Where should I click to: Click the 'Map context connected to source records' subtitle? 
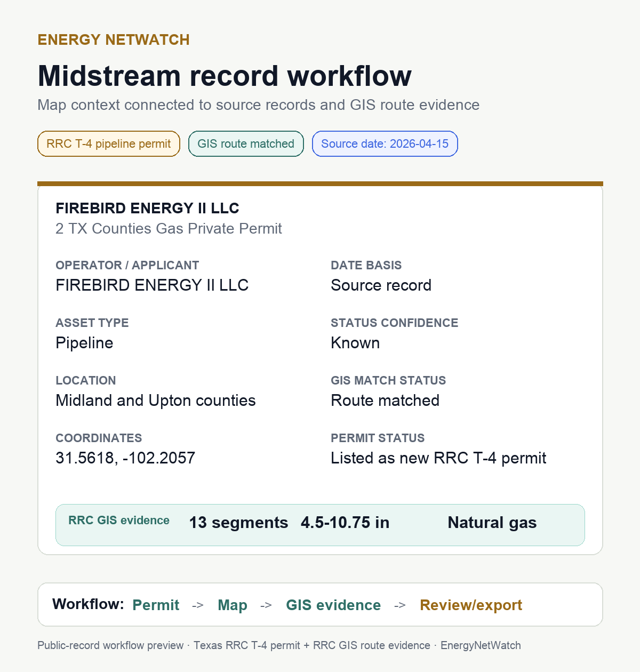coord(258,105)
